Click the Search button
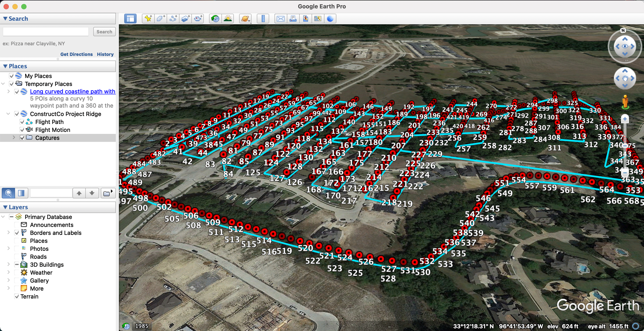The image size is (644, 331). coord(104,32)
